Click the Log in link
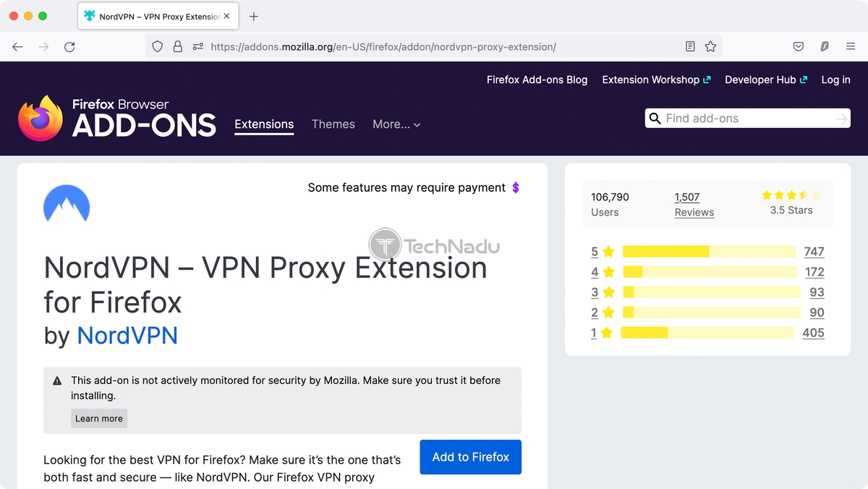868x489 pixels. pyautogui.click(x=835, y=80)
